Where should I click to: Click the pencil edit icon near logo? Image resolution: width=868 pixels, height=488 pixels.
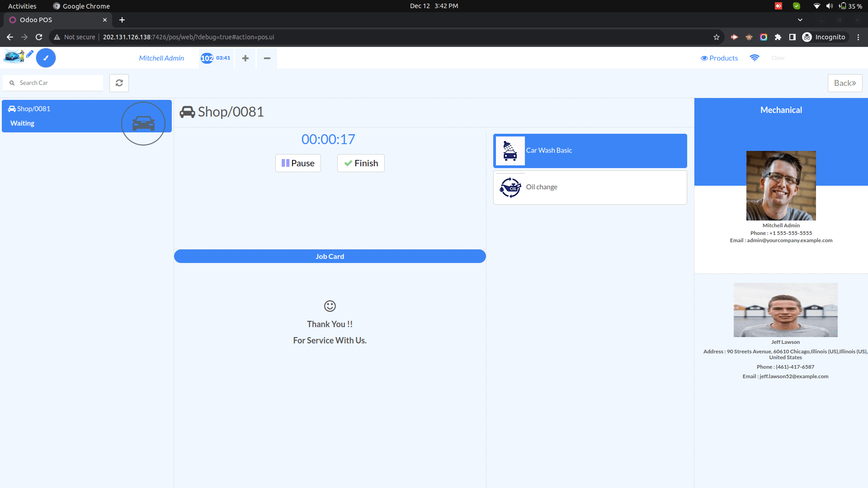tap(30, 54)
